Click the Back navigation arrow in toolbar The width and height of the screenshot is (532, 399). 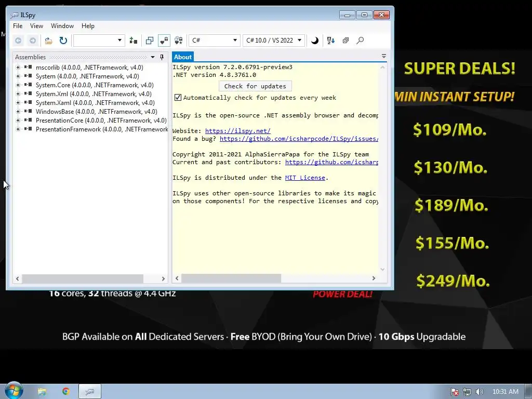(x=18, y=41)
